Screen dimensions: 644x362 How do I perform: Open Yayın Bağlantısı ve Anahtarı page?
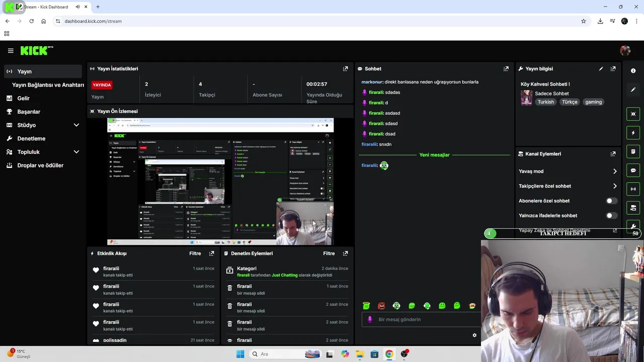[x=48, y=85]
